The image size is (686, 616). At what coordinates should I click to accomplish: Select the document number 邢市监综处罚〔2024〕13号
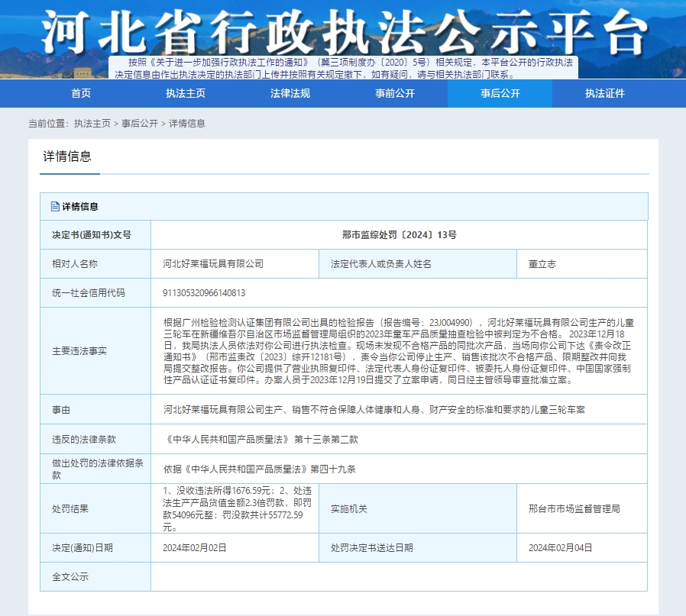pos(399,235)
